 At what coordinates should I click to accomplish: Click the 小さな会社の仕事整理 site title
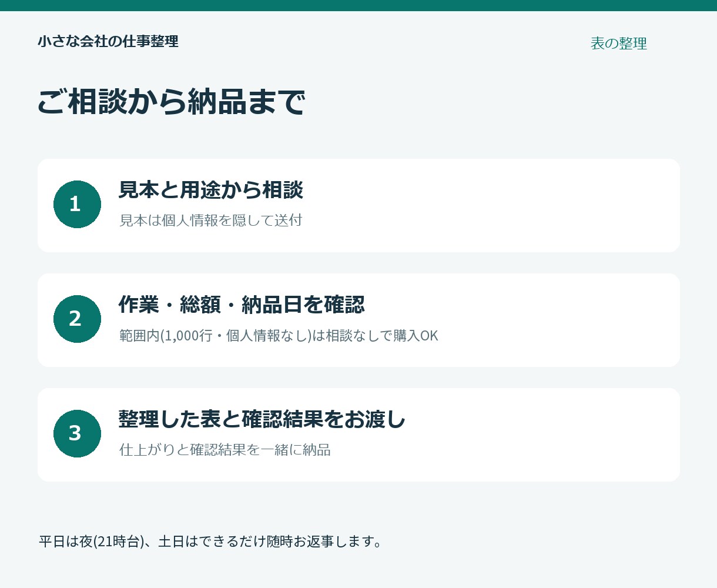108,41
